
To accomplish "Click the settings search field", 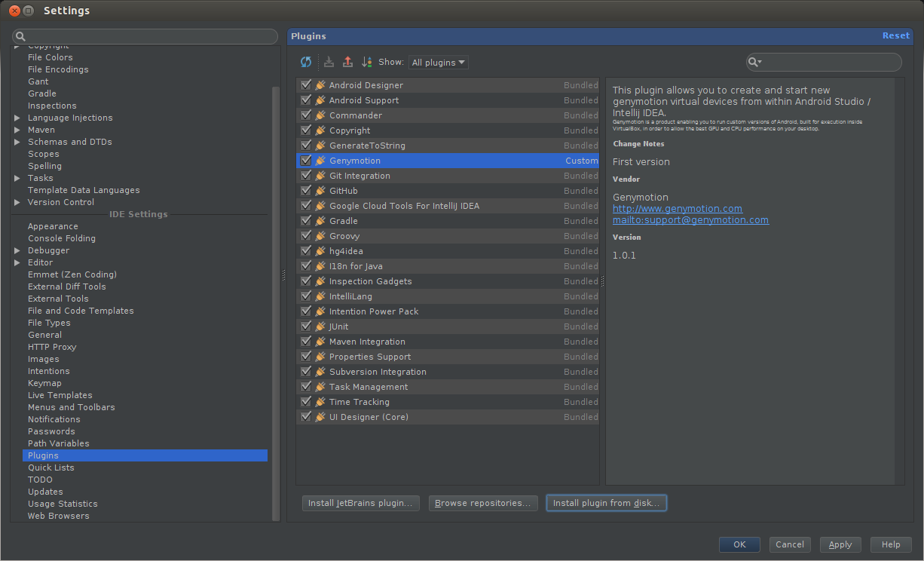I will pyautogui.click(x=145, y=36).
